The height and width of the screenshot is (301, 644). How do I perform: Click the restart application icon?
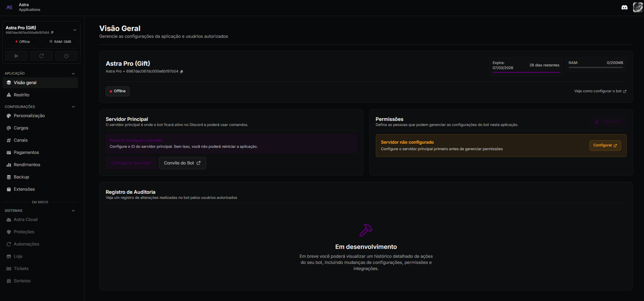(x=42, y=56)
